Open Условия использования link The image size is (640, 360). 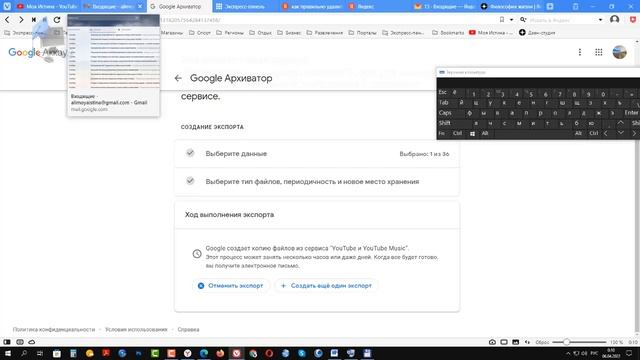coord(136,329)
